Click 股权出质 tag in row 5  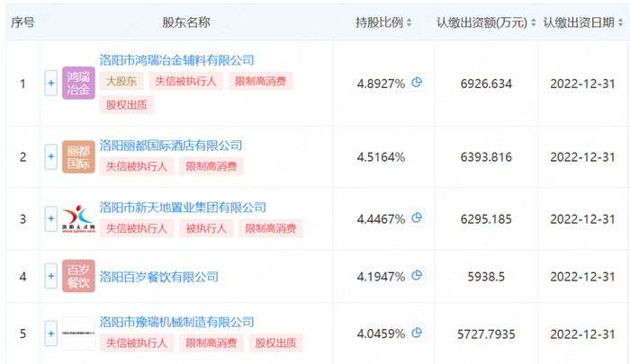pos(275,342)
